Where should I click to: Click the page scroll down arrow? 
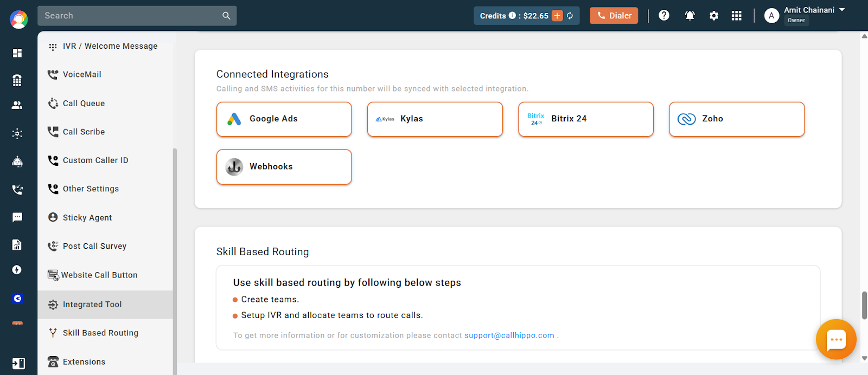864,358
